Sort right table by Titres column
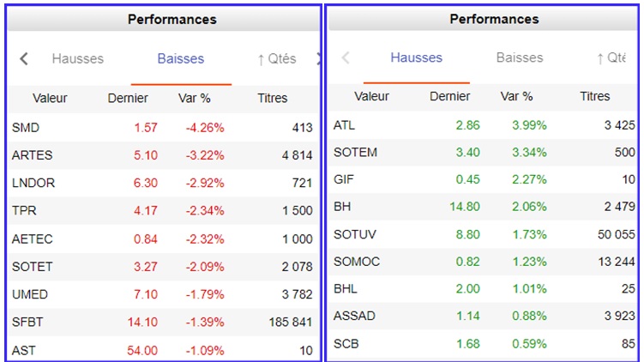 coord(595,97)
